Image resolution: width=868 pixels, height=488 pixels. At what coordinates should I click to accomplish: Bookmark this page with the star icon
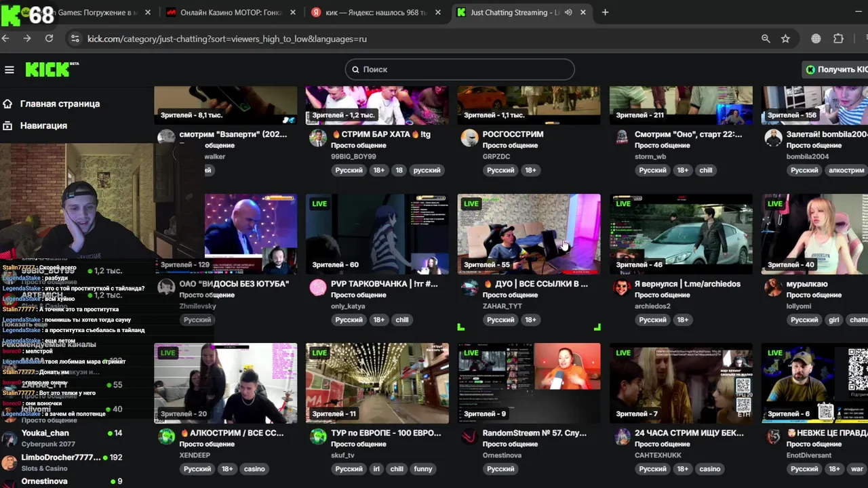(785, 39)
